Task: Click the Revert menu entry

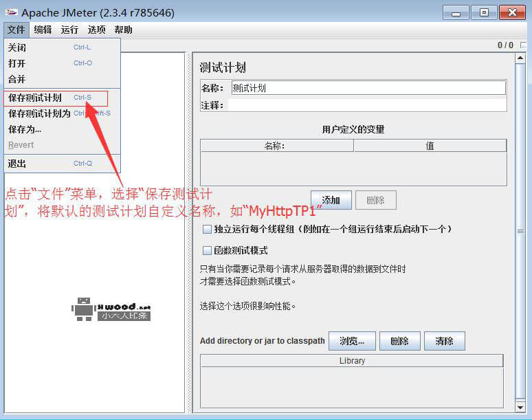Action: [63, 145]
